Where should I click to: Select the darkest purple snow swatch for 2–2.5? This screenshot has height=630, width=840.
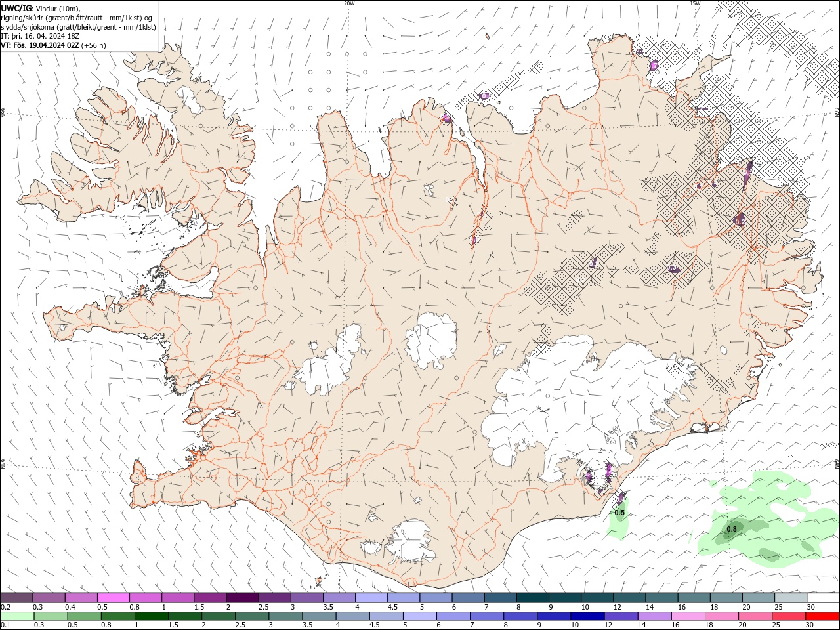tap(242, 598)
